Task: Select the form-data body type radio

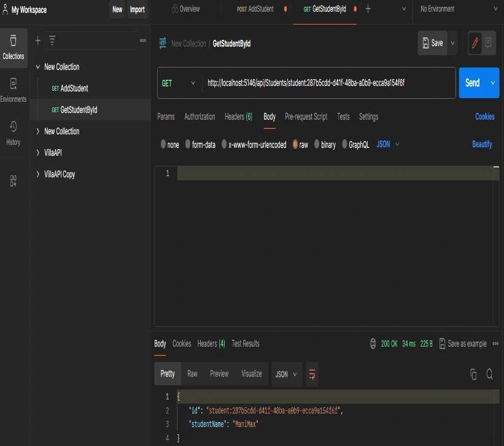Action: [x=188, y=144]
